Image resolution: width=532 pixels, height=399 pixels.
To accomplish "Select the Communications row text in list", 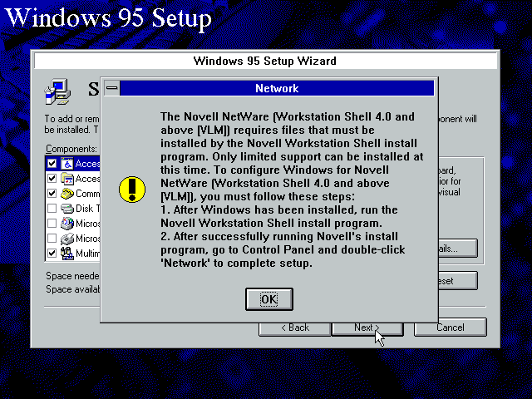I will click(87, 194).
